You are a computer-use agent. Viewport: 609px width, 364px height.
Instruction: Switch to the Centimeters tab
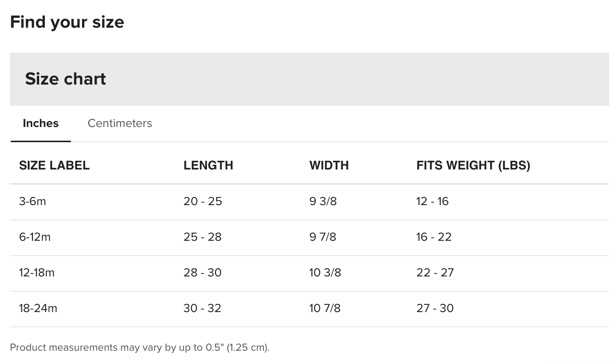(x=120, y=123)
